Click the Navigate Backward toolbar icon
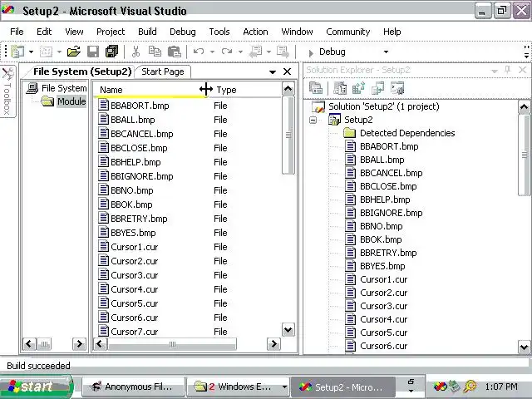The height and width of the screenshot is (399, 532). (x=255, y=52)
